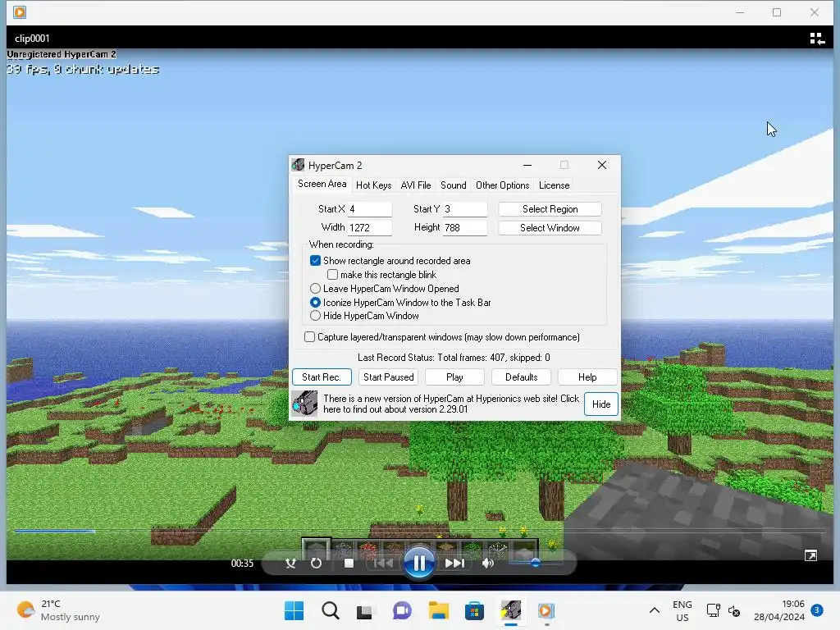840x630 pixels.
Task: Open the weather widget showing 21°C
Action: tap(58, 610)
